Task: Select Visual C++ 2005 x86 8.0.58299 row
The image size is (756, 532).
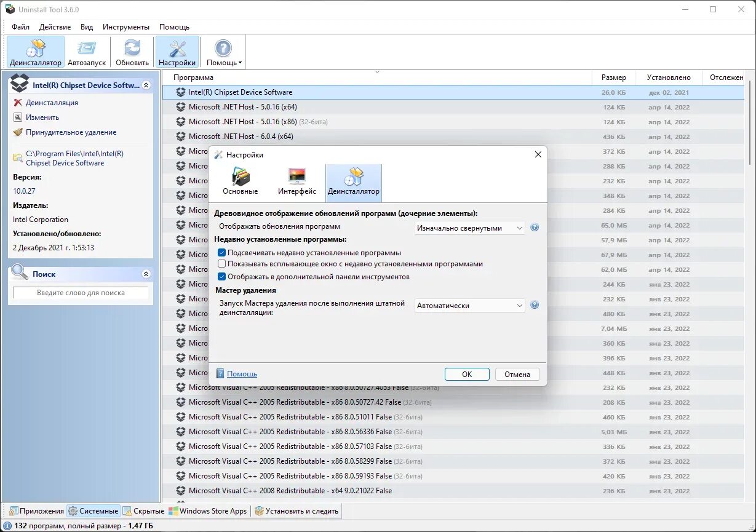Action: coord(453,461)
